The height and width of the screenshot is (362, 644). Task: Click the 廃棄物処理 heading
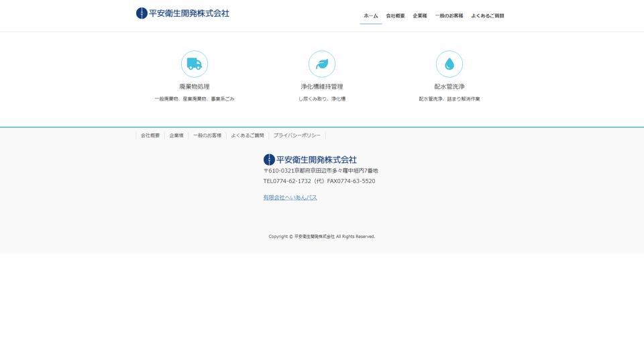click(195, 86)
